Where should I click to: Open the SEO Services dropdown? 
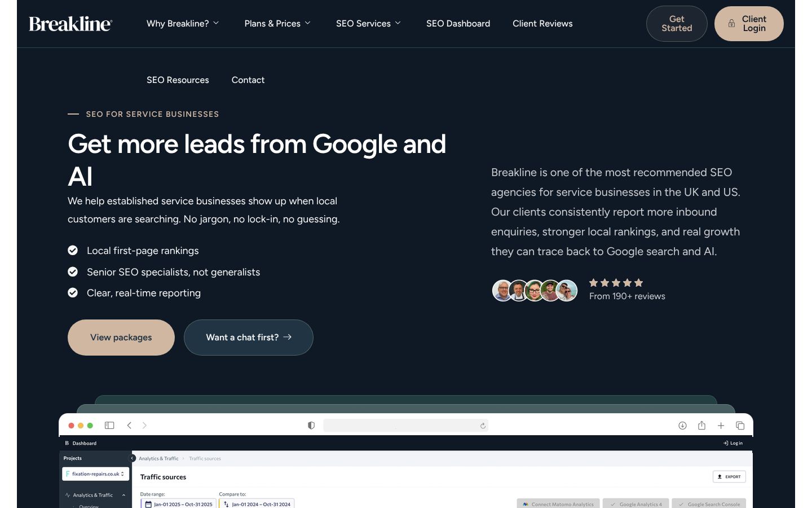(369, 24)
